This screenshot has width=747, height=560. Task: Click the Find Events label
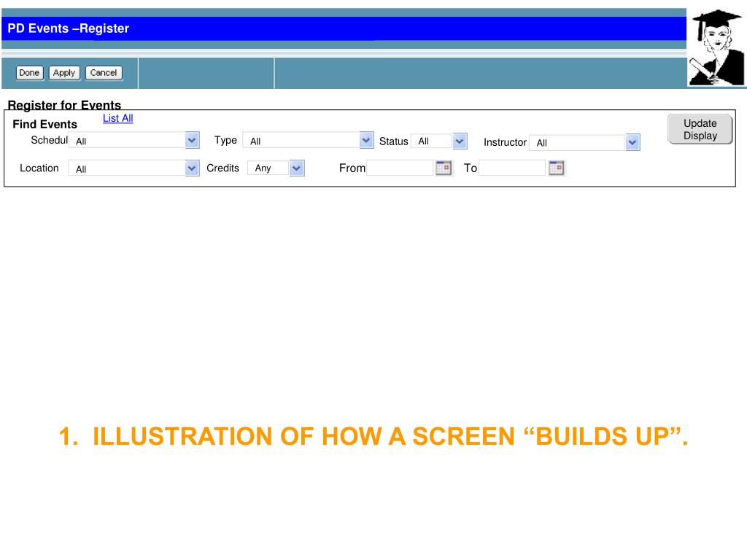coord(44,124)
